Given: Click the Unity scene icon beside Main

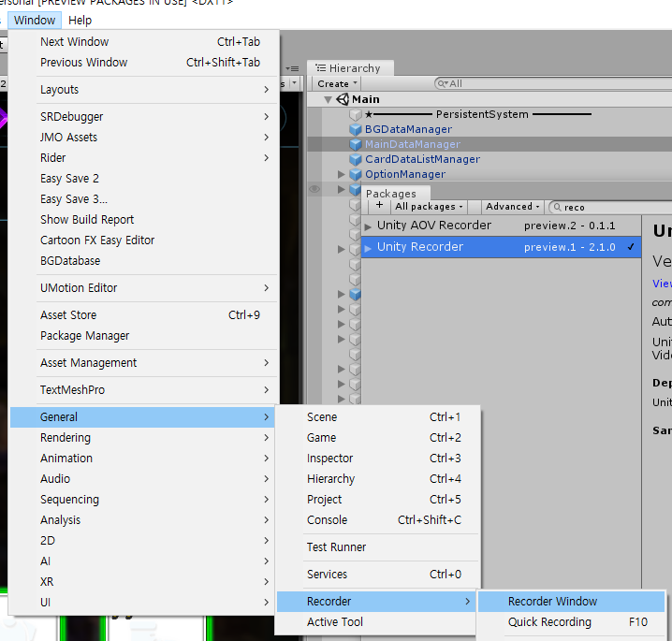Looking at the screenshot, I should point(343,99).
